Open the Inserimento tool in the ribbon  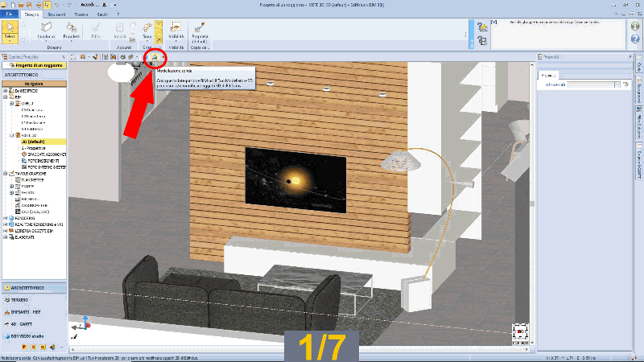pos(46,31)
